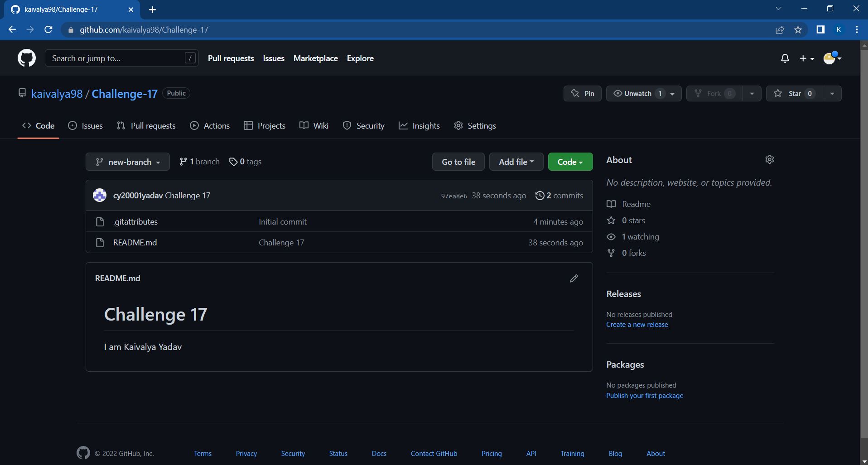This screenshot has width=868, height=465.
Task: Open the README.md file
Action: (135, 243)
